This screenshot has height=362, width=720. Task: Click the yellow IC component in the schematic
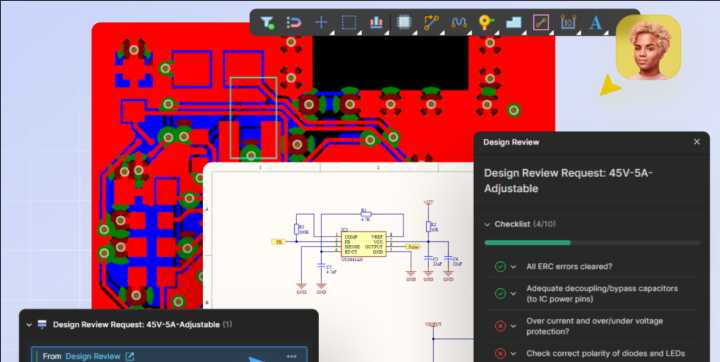click(363, 243)
